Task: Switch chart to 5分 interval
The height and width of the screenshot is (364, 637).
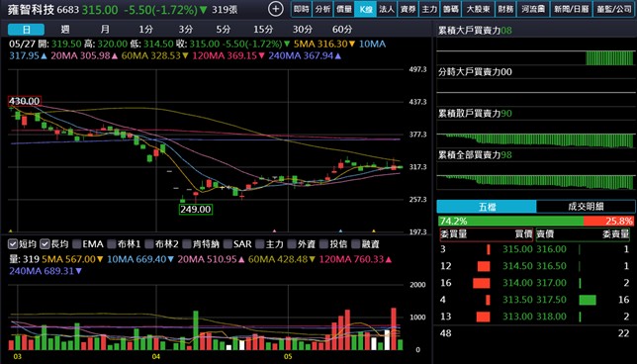Action: 224,30
